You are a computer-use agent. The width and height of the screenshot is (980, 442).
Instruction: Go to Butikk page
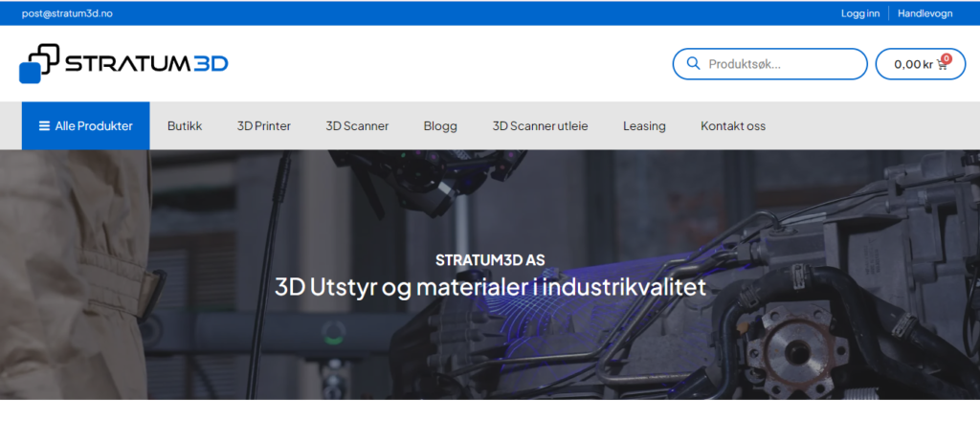click(185, 125)
